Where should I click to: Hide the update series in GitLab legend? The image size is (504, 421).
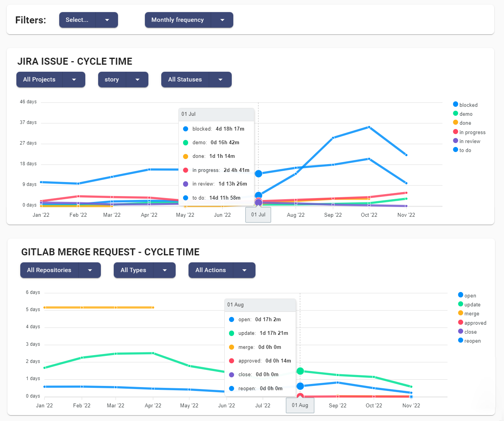tap(472, 304)
